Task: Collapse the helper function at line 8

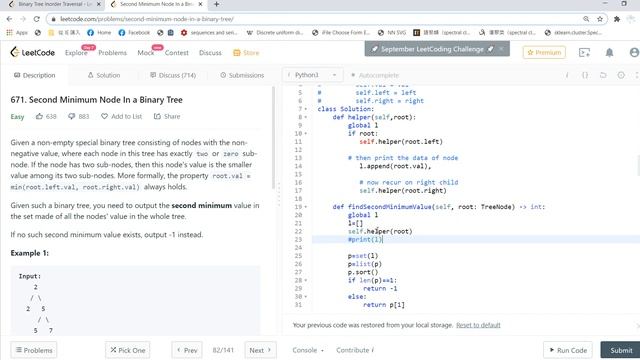Action: tap(305, 117)
